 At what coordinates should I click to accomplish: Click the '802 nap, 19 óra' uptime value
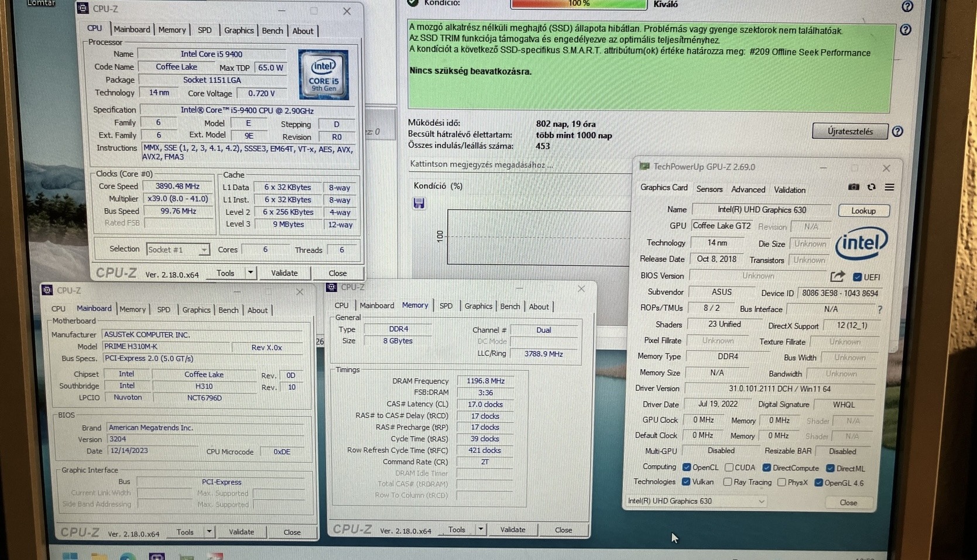pos(565,124)
